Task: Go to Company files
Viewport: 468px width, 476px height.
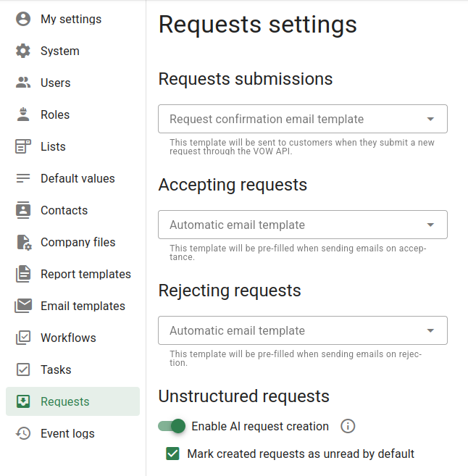Action: pyautogui.click(x=73, y=242)
